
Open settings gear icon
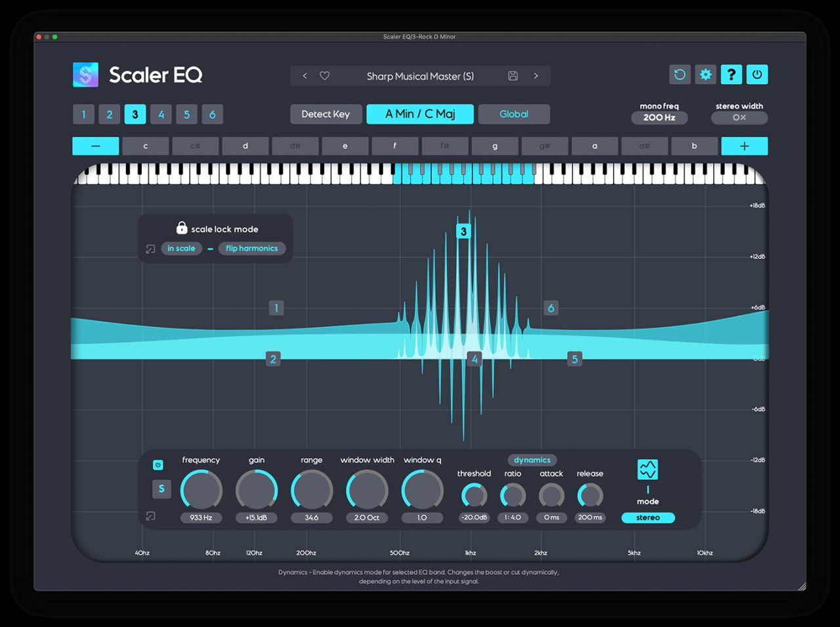[705, 74]
